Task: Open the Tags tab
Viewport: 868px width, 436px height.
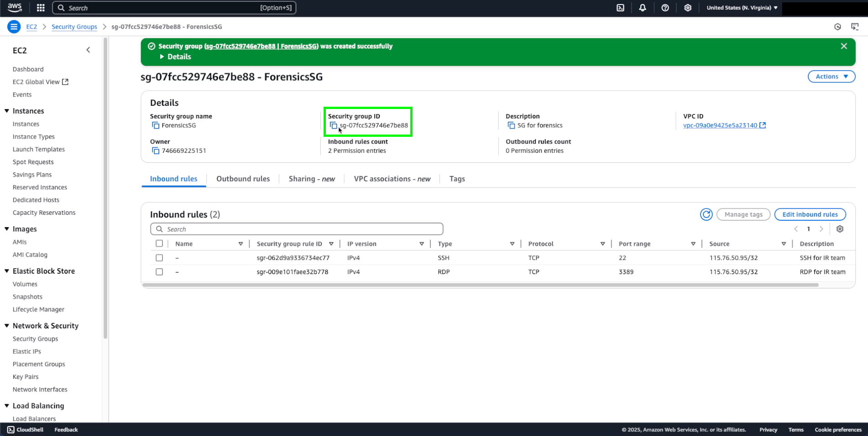Action: tap(457, 179)
